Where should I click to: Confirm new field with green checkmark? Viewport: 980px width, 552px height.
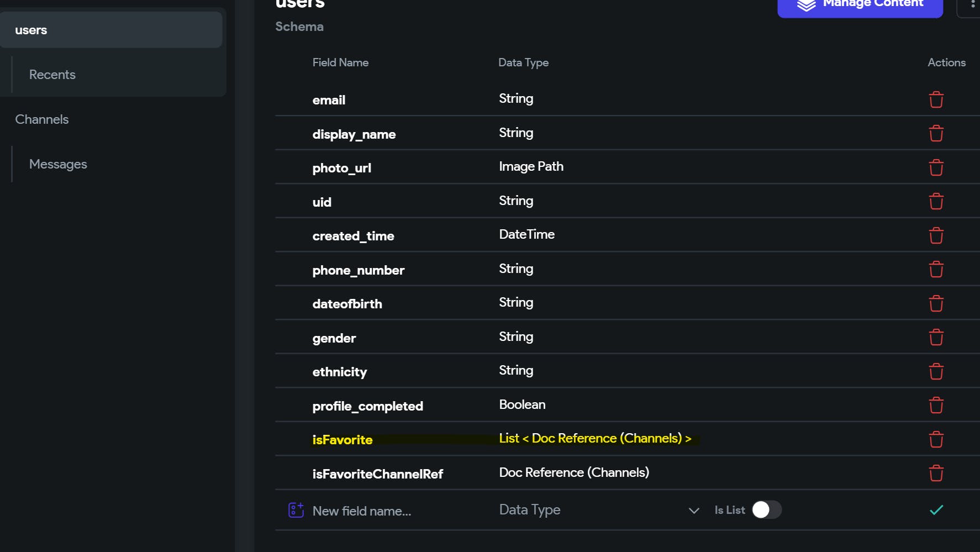(936, 510)
